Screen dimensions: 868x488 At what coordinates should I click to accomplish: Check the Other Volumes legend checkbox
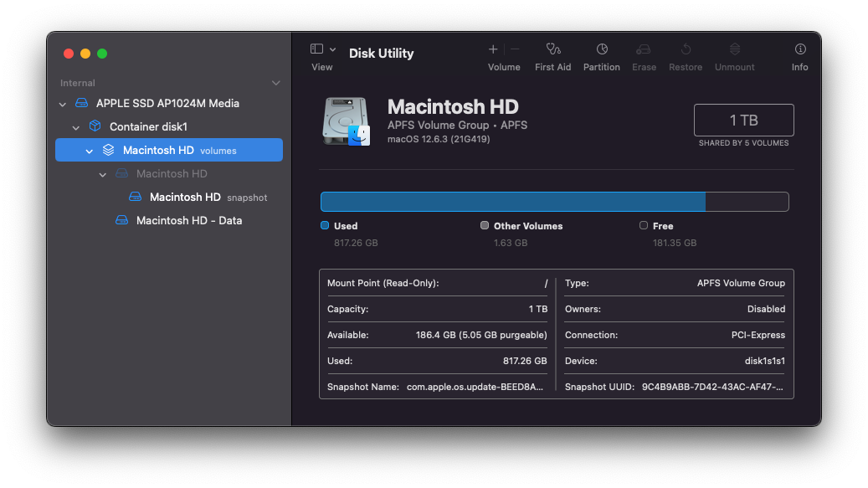coord(484,225)
